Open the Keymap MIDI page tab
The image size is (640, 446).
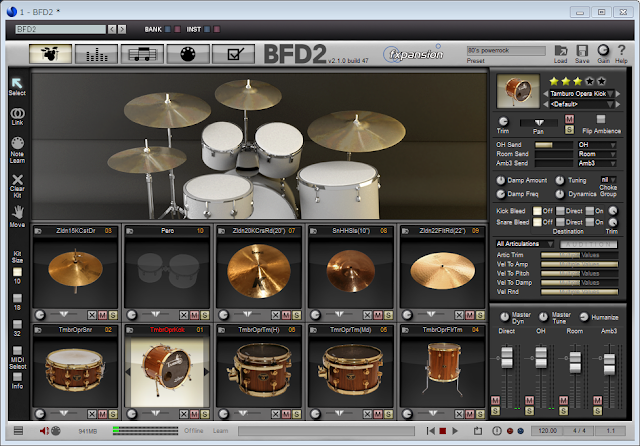pos(188,53)
